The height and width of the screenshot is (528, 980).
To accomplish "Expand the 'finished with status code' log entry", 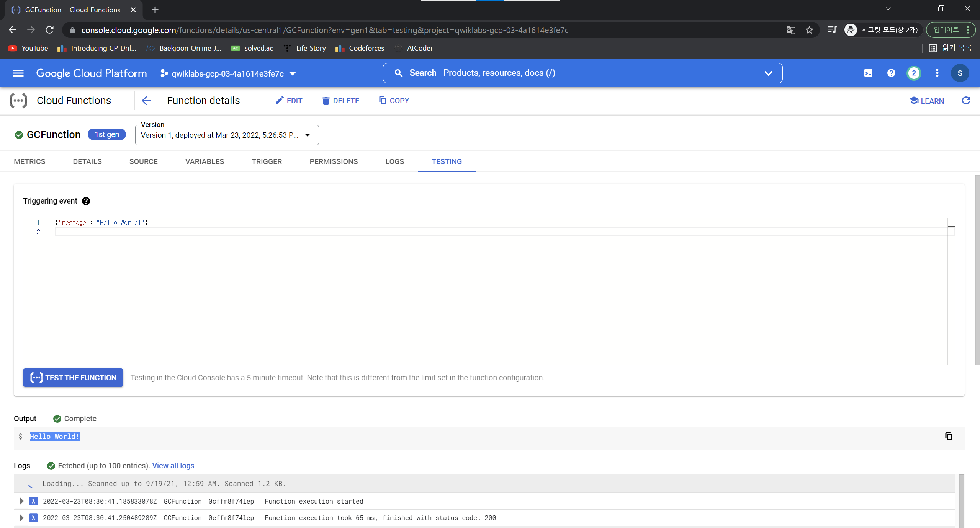I will pyautogui.click(x=22, y=518).
